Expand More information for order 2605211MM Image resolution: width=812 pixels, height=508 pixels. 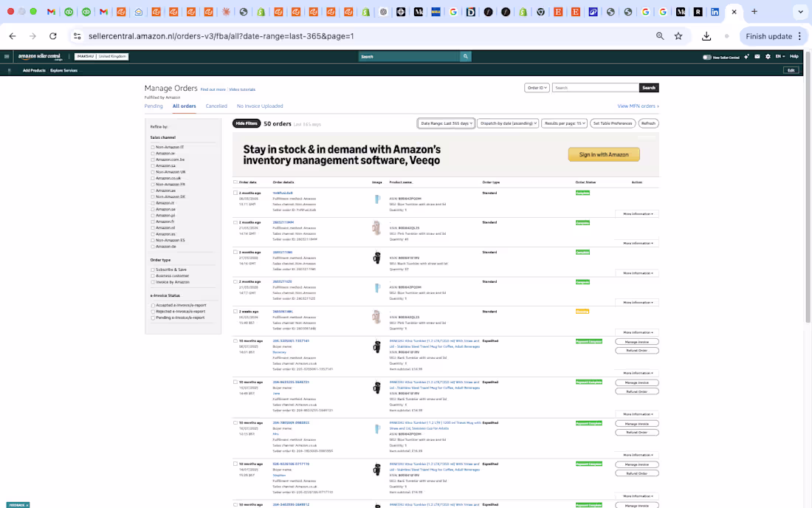[x=638, y=244]
